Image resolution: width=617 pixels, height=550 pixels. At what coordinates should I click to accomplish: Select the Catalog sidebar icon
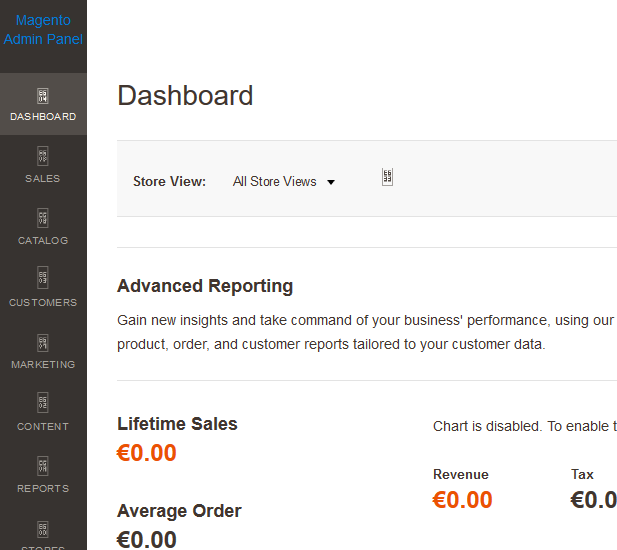point(43,219)
